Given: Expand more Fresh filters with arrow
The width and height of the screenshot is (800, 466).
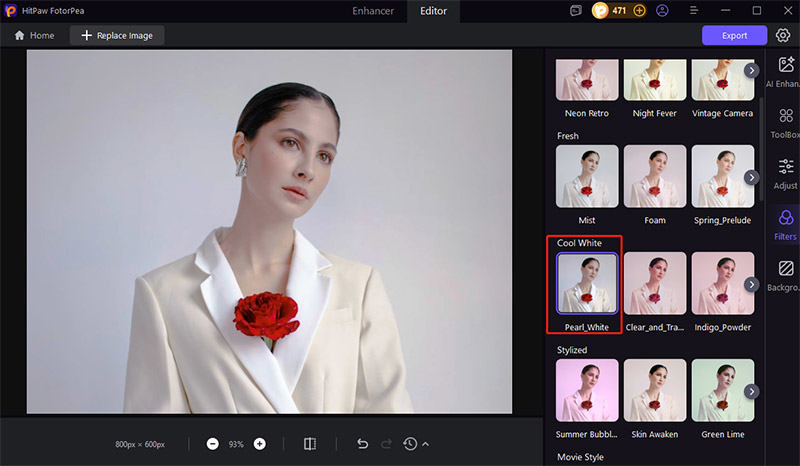Looking at the screenshot, I should [x=751, y=177].
